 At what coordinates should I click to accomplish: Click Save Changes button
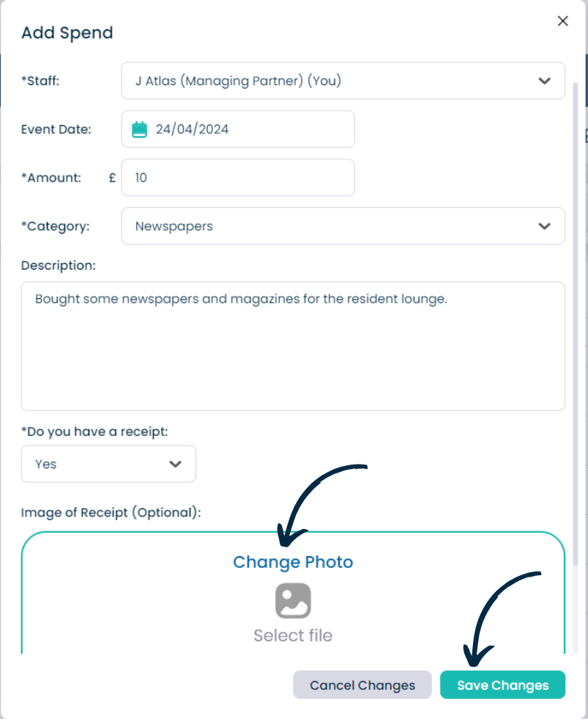[502, 684]
